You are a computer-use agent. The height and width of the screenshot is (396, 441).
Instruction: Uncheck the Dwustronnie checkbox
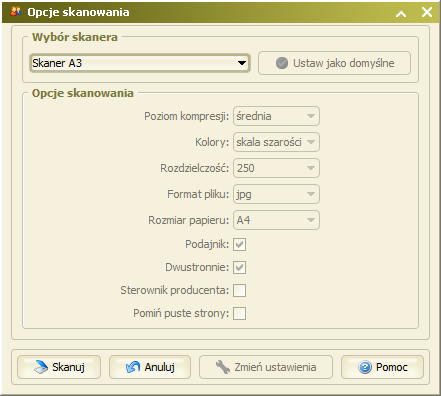[240, 267]
